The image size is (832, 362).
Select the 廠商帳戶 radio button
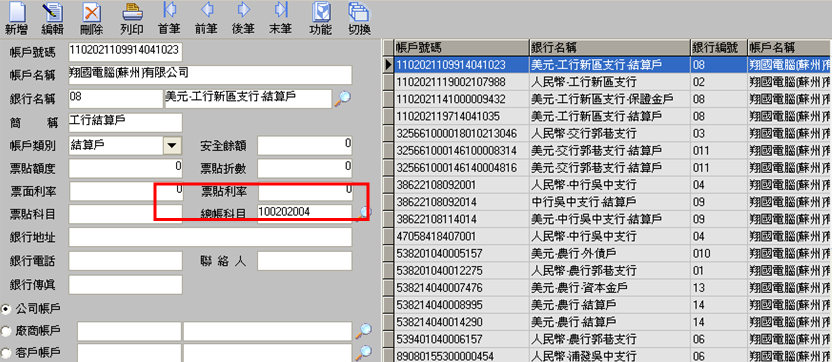coord(6,331)
